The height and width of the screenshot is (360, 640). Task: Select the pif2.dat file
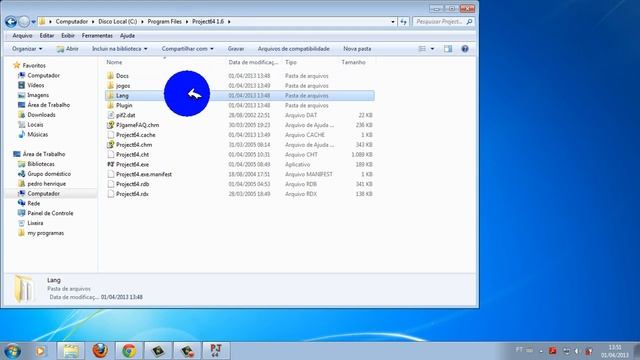click(x=125, y=115)
